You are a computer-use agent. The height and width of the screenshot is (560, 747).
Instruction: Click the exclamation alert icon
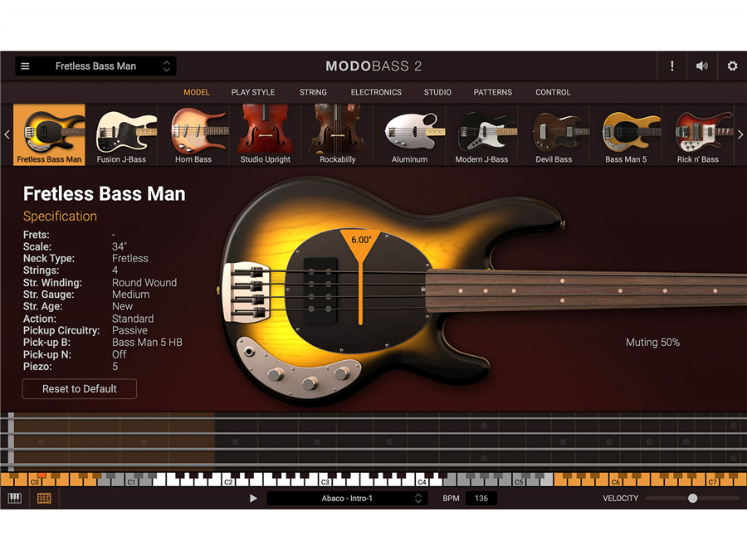point(672,66)
